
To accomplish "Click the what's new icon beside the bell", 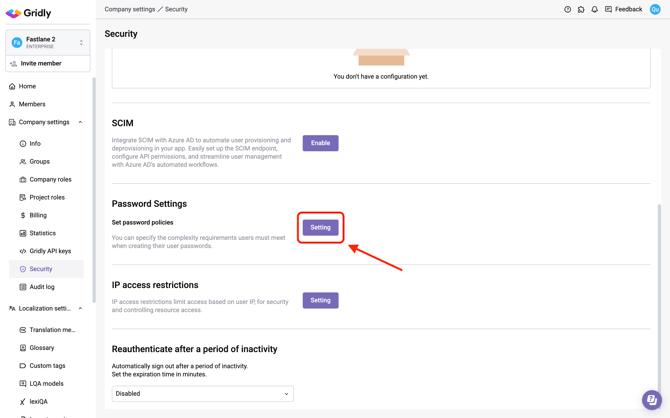I will (581, 9).
